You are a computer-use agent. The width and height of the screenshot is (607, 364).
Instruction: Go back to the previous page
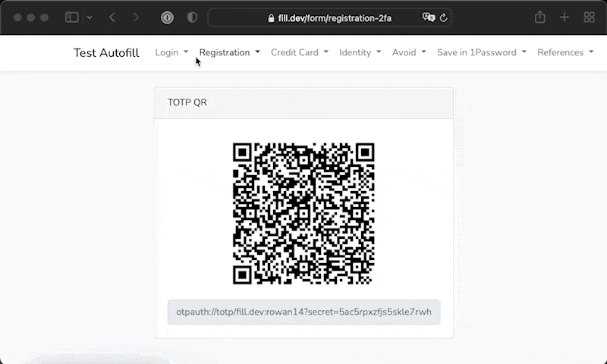click(112, 17)
